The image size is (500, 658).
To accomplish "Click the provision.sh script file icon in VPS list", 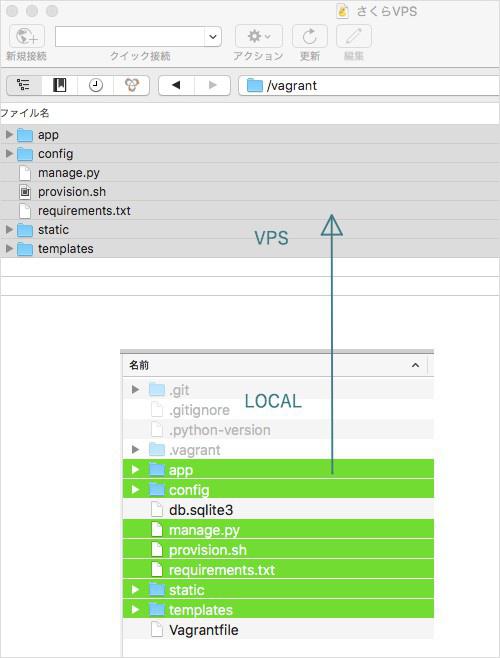I will (x=25, y=192).
